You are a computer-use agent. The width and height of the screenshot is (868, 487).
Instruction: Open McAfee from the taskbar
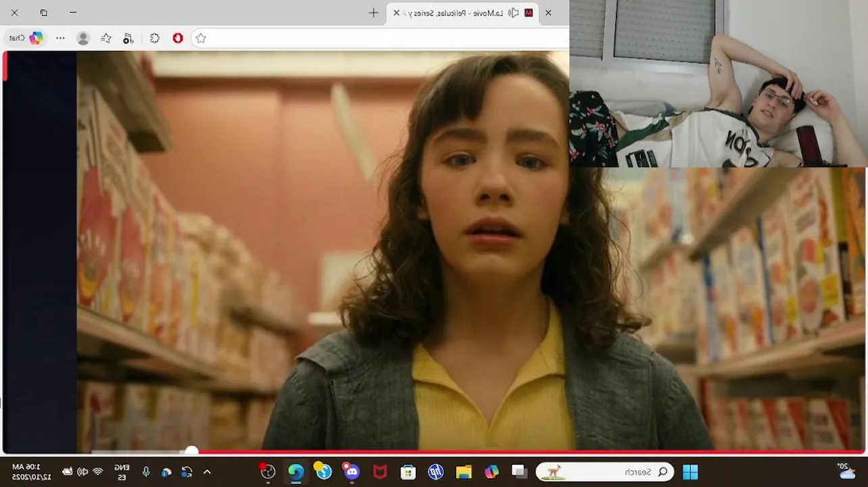click(x=380, y=471)
